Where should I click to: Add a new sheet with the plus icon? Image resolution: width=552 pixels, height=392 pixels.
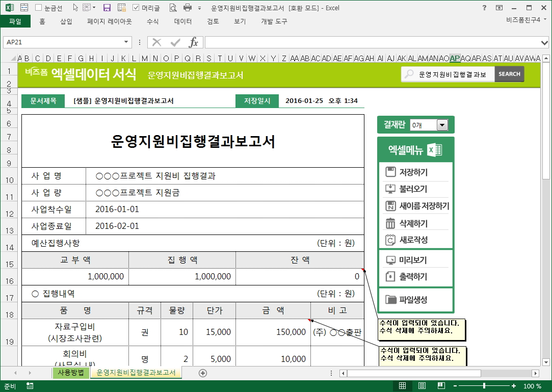pyautogui.click(x=203, y=373)
